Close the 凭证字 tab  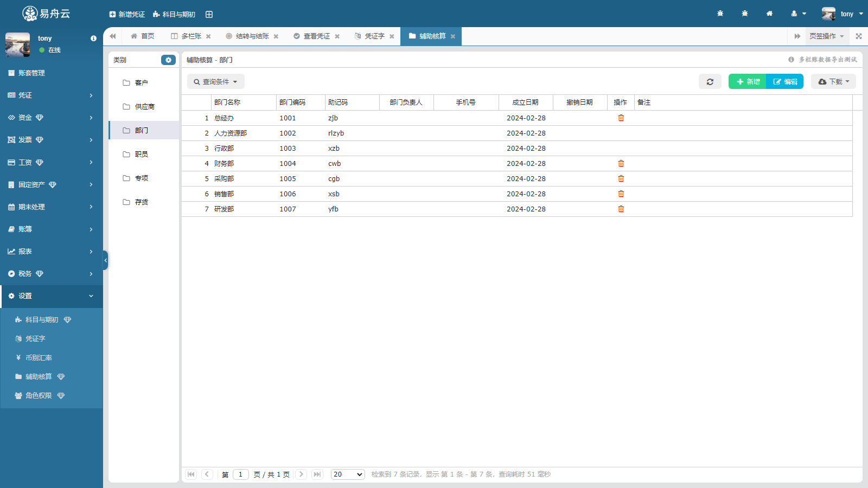click(392, 36)
